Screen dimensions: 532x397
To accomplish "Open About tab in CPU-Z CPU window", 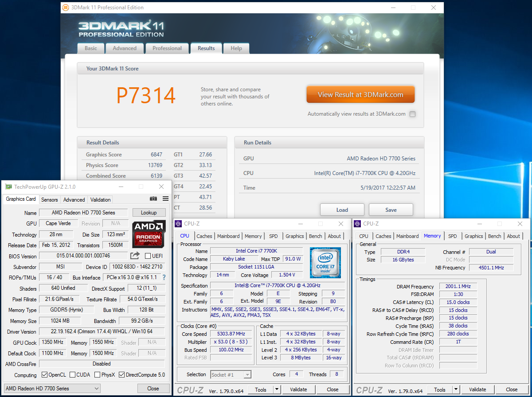I will 335,236.
